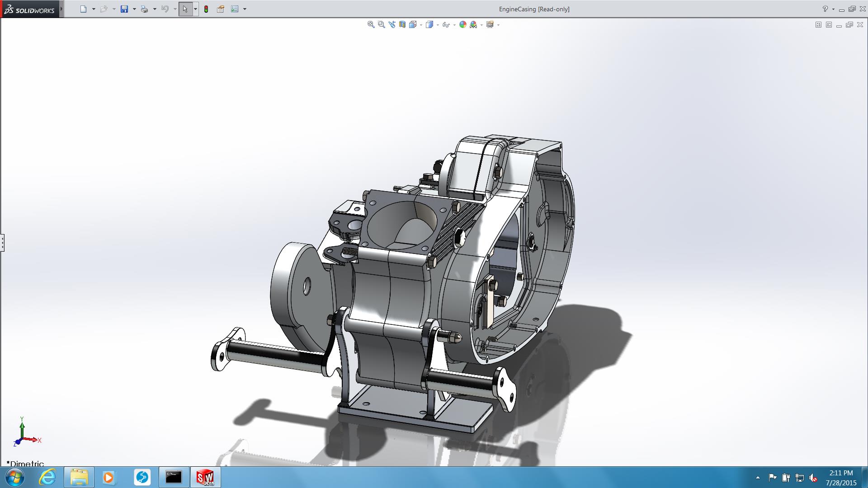
Task: Toggle the Section View tool
Action: coord(402,25)
